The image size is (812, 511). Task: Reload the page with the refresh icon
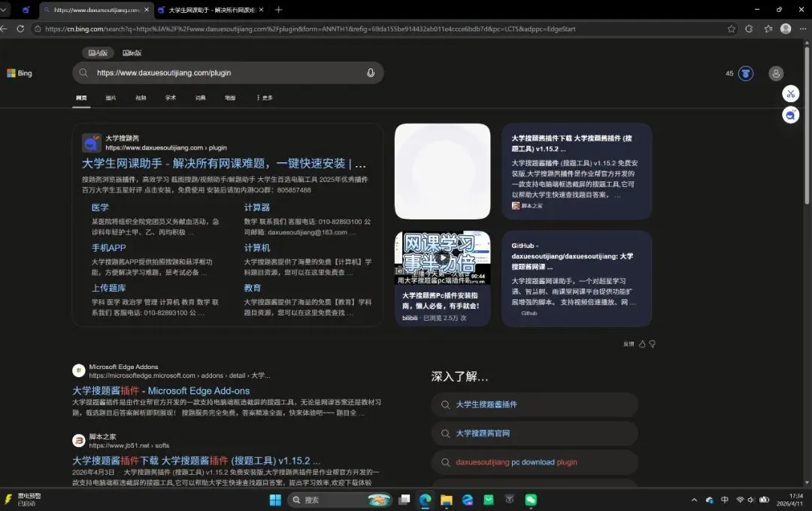[20, 29]
